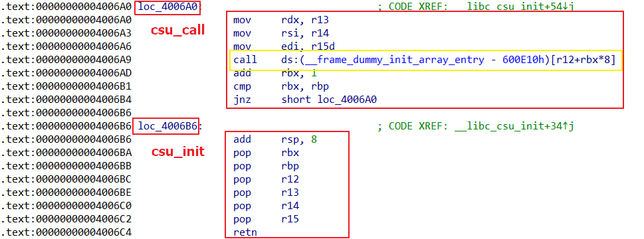Click the 'mov rsi, r14' instruction

pyautogui.click(x=281, y=34)
